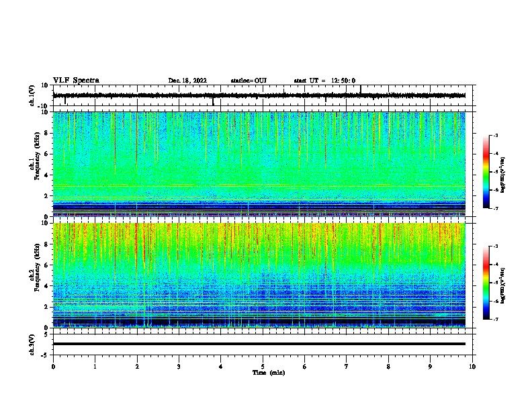This screenshot has height=411, width=532.
Task: Click the "ch.1(V)" waveform axis label
Action: [32, 95]
